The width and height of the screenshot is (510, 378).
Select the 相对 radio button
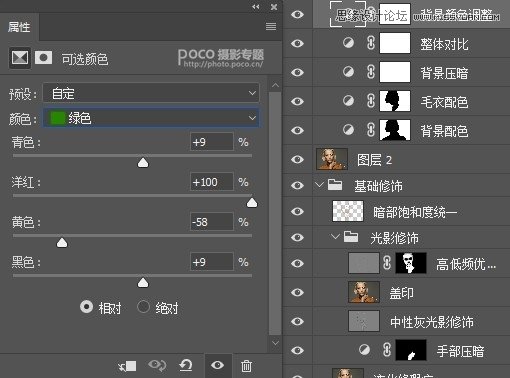click(x=86, y=306)
